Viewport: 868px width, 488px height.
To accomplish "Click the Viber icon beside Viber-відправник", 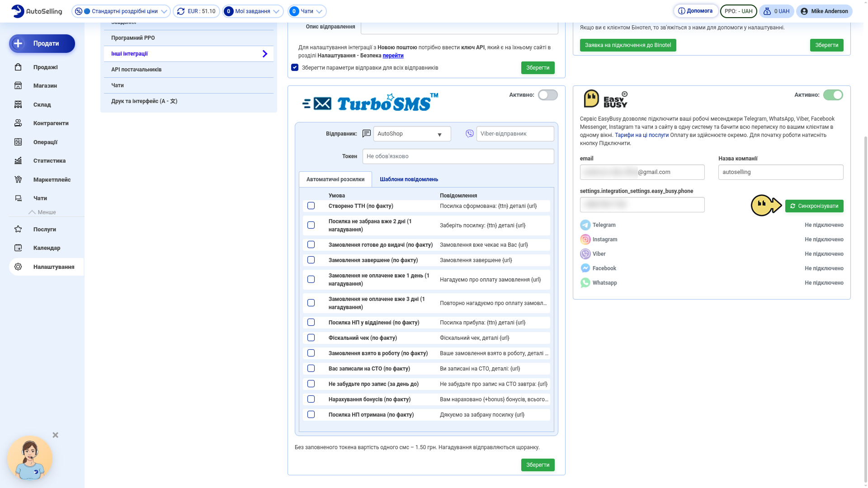I will coord(470,133).
